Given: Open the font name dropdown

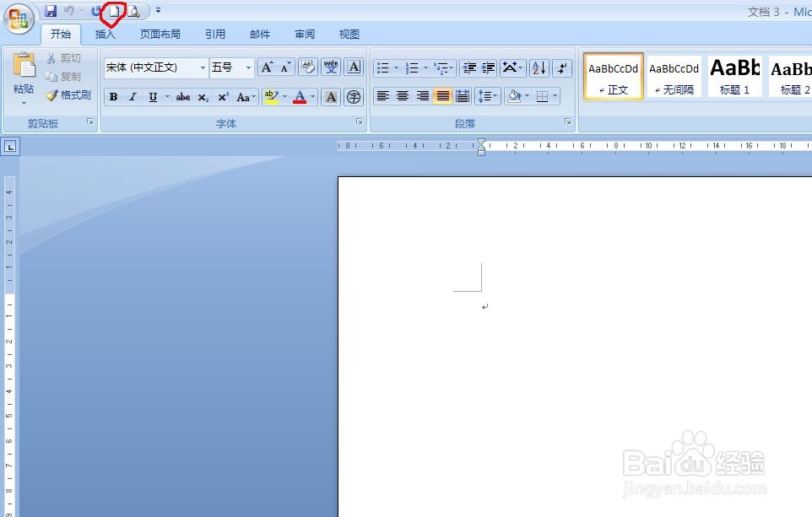Looking at the screenshot, I should (203, 67).
